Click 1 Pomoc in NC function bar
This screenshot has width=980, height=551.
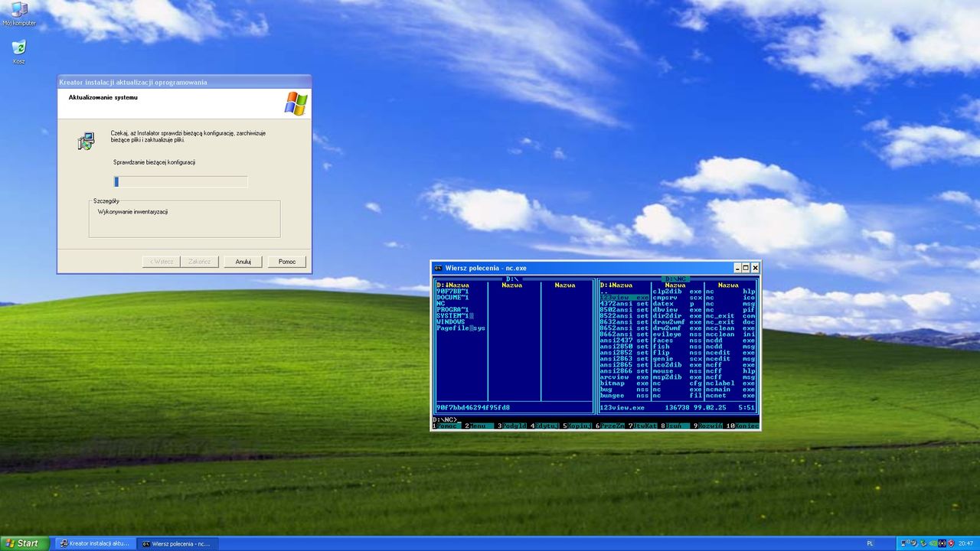click(446, 425)
